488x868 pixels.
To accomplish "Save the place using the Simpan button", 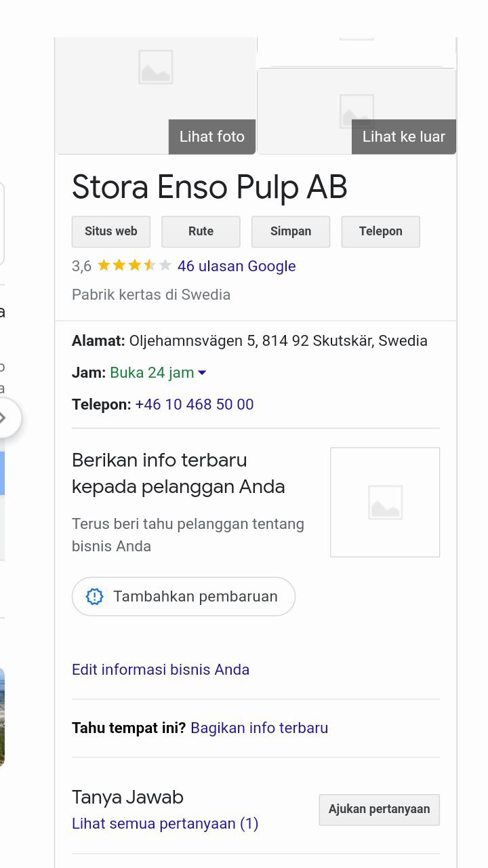I will pyautogui.click(x=291, y=231).
